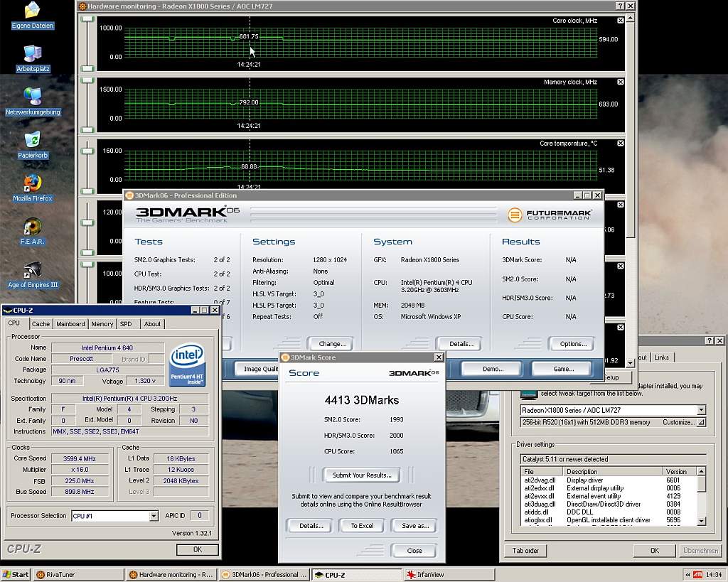The width and height of the screenshot is (728, 582).
Task: Switch to the About tab in CPU-Z
Action: (152, 324)
